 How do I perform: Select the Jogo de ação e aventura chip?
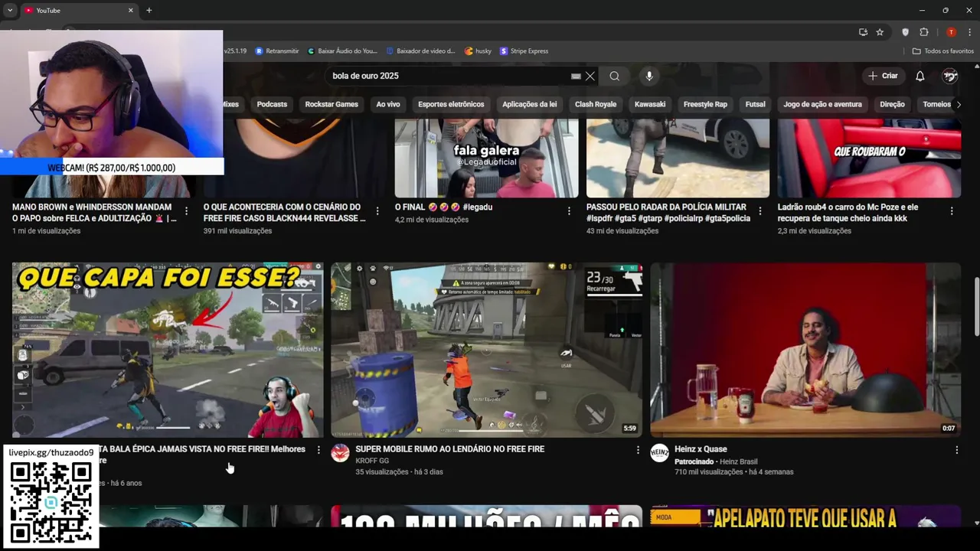(823, 104)
